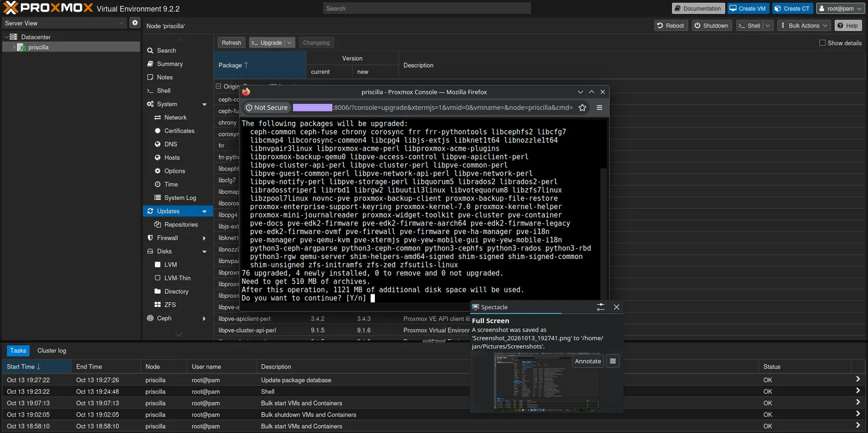Open task details arrow for Shell task
Screen dimensions: 868x433
[x=858, y=391]
